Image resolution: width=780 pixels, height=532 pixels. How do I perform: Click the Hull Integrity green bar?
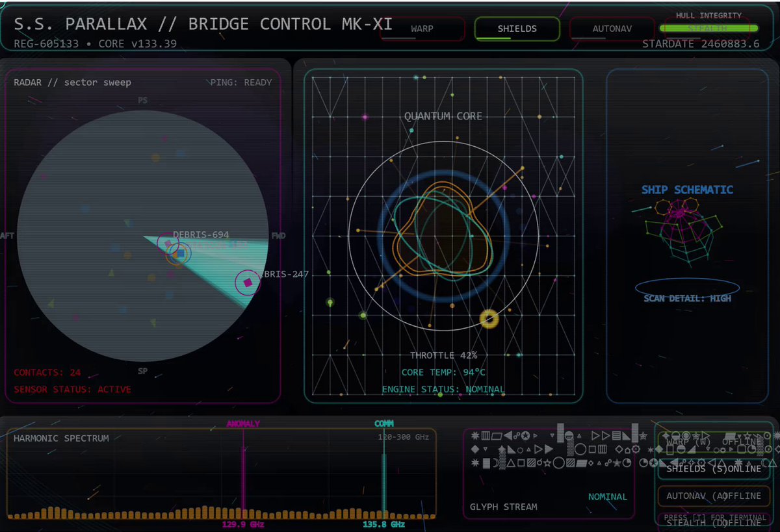pyautogui.click(x=708, y=28)
